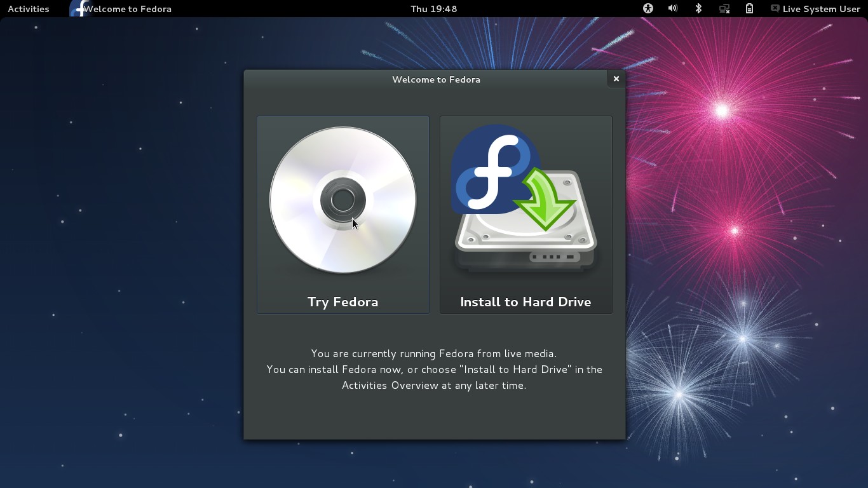Viewport: 868px width, 488px height.
Task: Select the Install to Hard Drive label
Action: pos(526,302)
